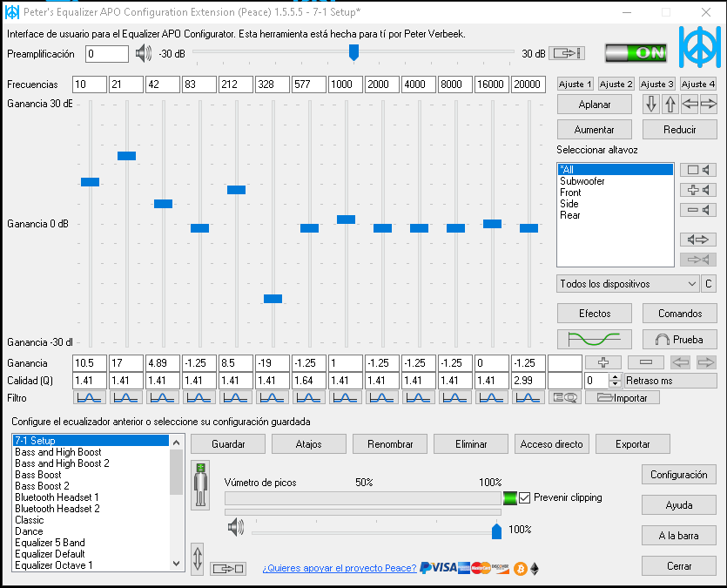
Task: Shift all gains up with the up arrow
Action: coord(670,105)
